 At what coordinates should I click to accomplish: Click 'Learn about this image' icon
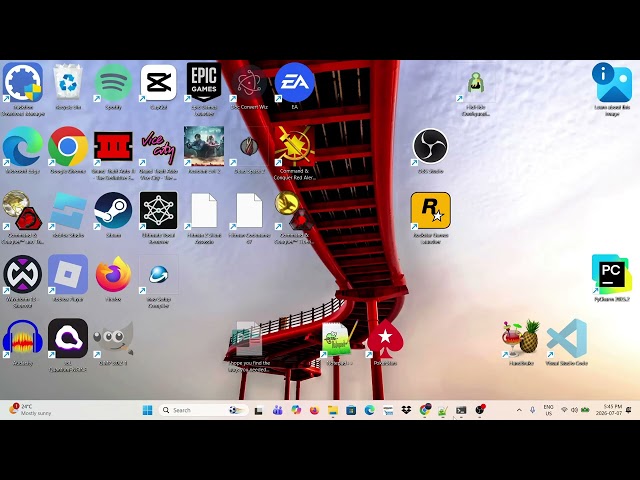click(x=611, y=83)
